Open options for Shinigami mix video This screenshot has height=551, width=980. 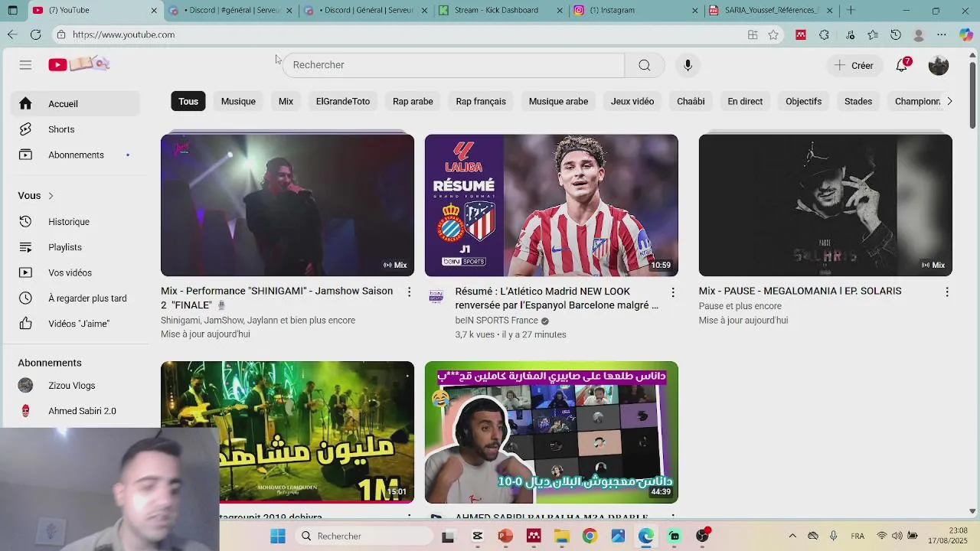[409, 292]
